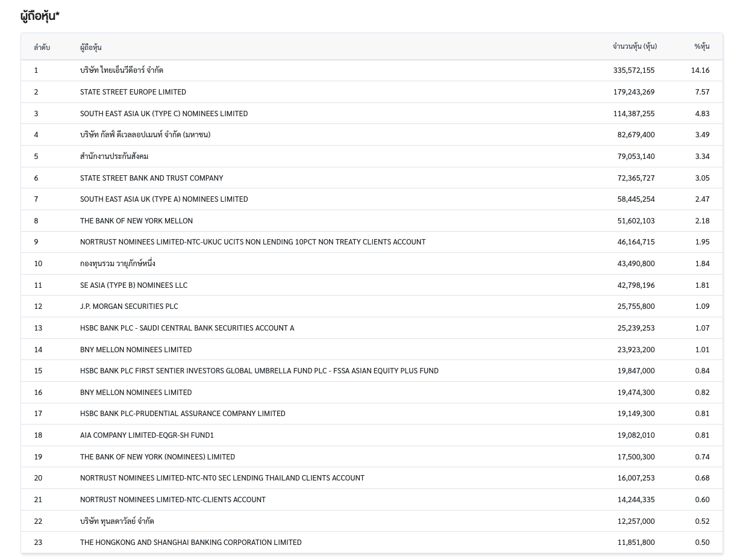The height and width of the screenshot is (560, 743).
Task: Click SE ASIA (TYPE B) NOMINEES LLC
Action: (133, 285)
